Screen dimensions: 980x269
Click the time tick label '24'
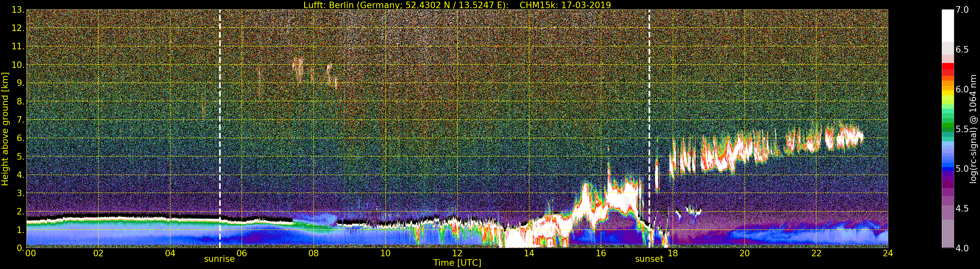888,253
